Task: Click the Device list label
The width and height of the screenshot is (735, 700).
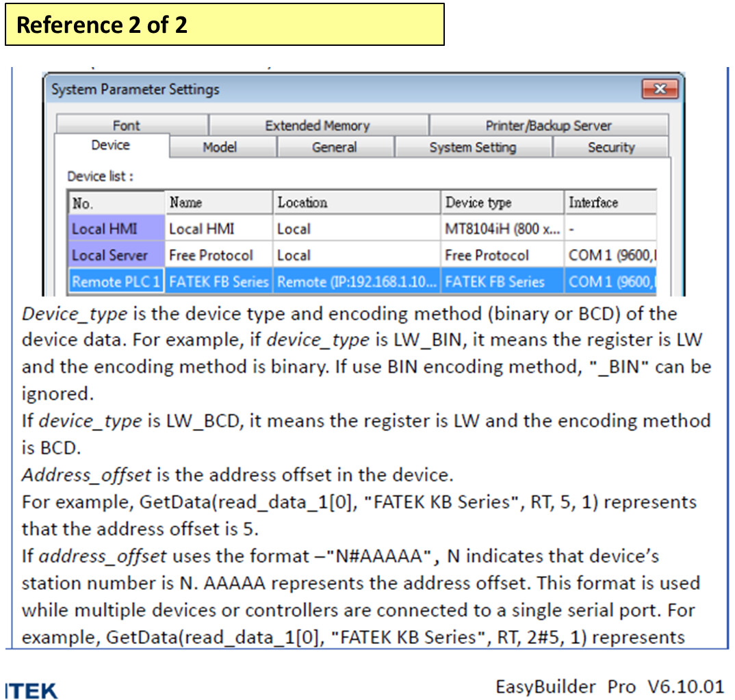Action: click(101, 177)
